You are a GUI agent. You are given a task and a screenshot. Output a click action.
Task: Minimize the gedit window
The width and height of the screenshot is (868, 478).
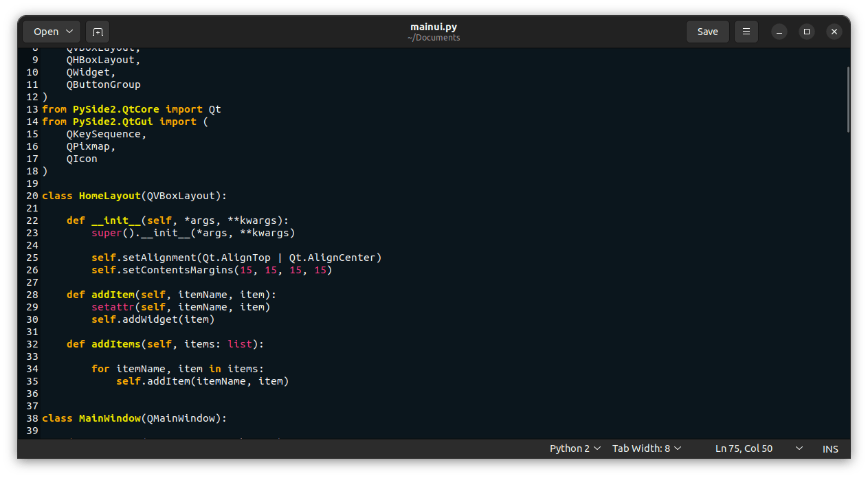click(779, 32)
